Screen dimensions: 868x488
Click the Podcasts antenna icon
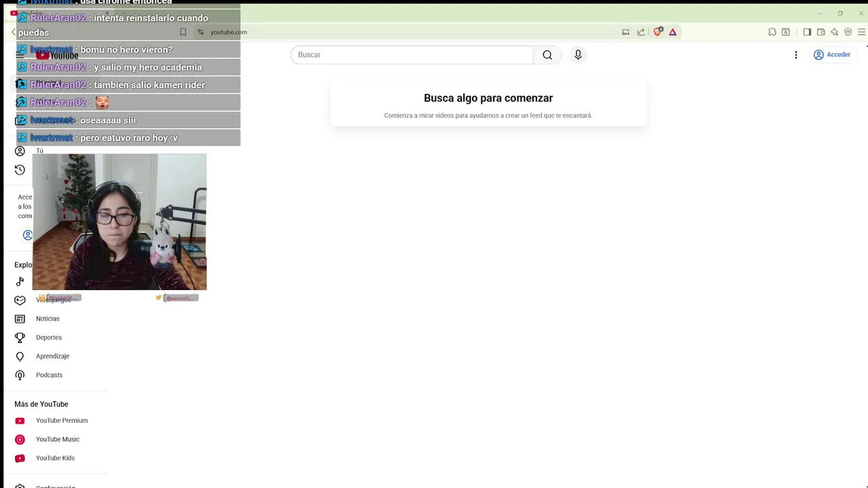[20, 375]
